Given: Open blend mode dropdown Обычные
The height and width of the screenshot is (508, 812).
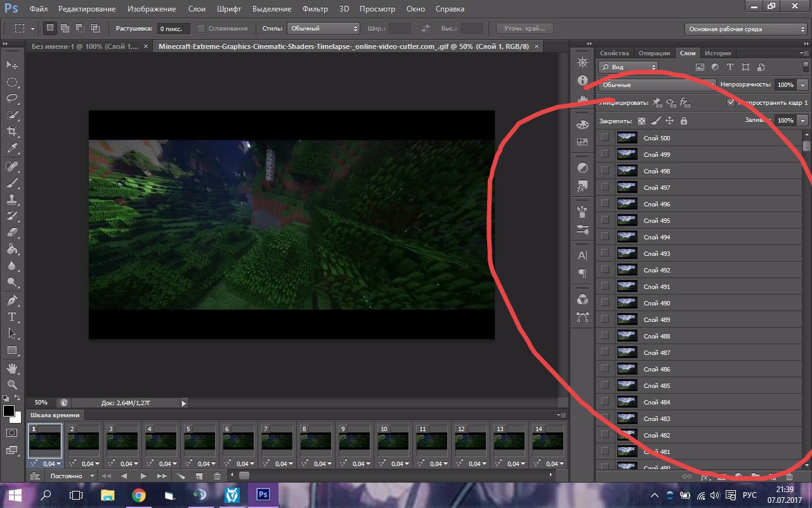Looking at the screenshot, I should [x=657, y=84].
